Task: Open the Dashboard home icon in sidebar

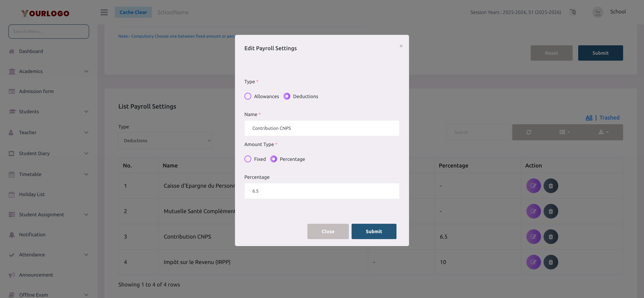Action: [x=11, y=51]
